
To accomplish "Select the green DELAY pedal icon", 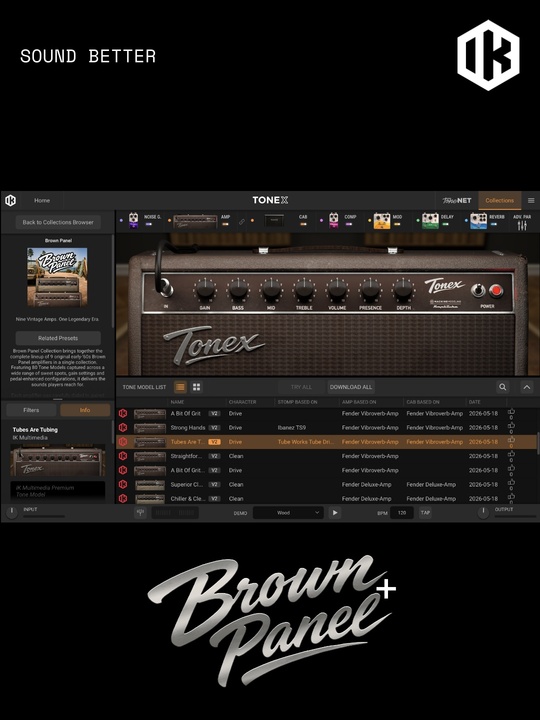I will tap(430, 221).
